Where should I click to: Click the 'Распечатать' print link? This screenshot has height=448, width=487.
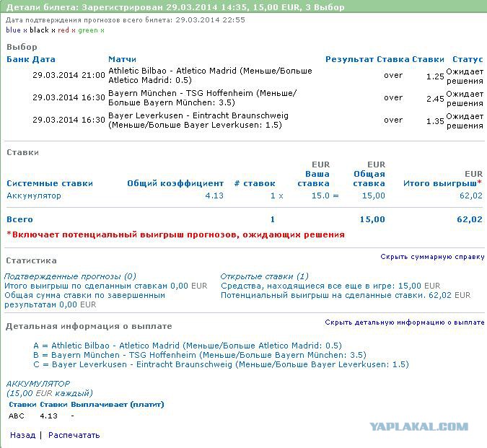(74, 435)
